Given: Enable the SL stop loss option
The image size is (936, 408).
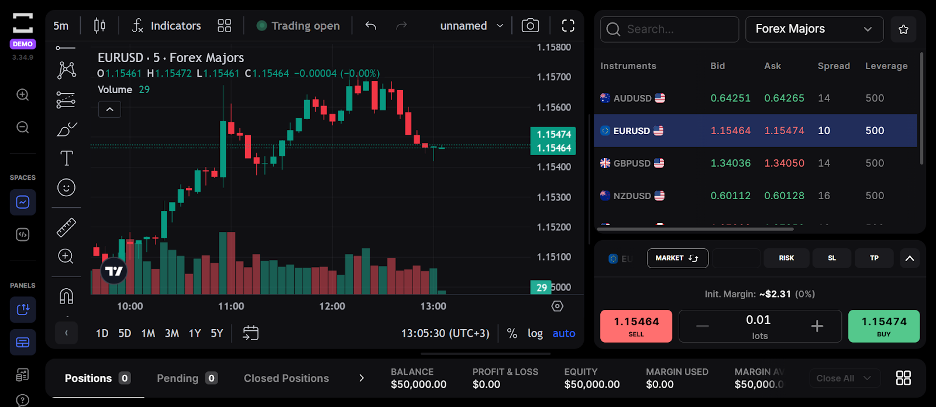Looking at the screenshot, I should coord(832,258).
